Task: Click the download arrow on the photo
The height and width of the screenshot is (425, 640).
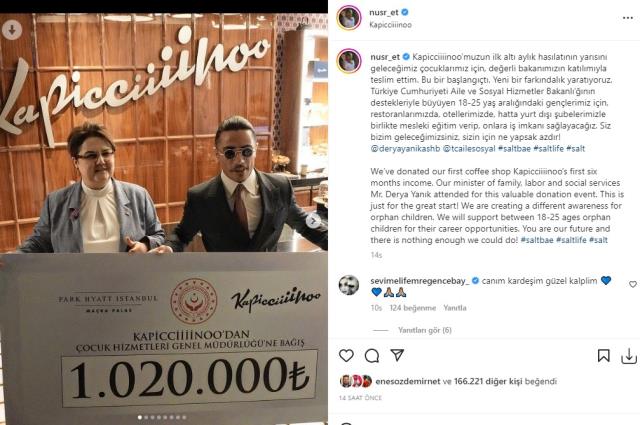Action: 12,29
